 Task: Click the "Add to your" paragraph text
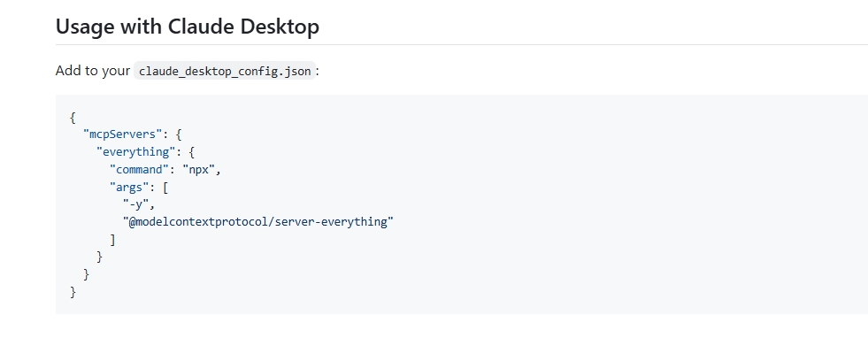tap(93, 71)
